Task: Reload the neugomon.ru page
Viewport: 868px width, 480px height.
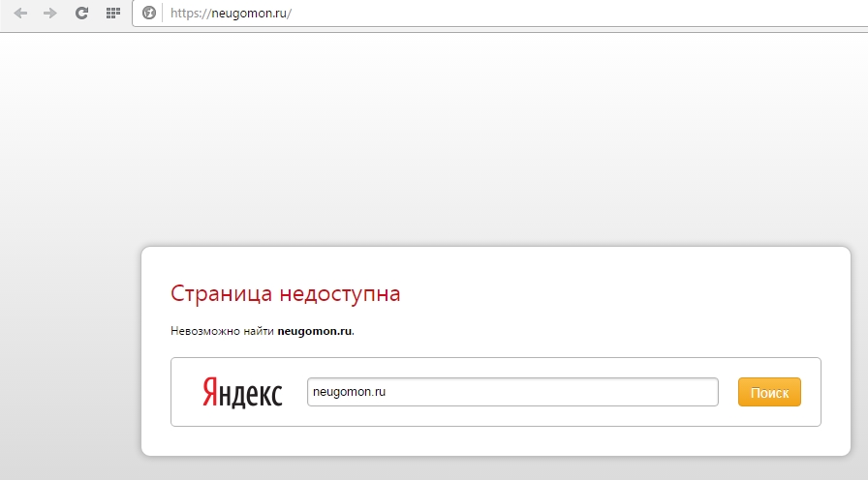Action: (x=82, y=13)
